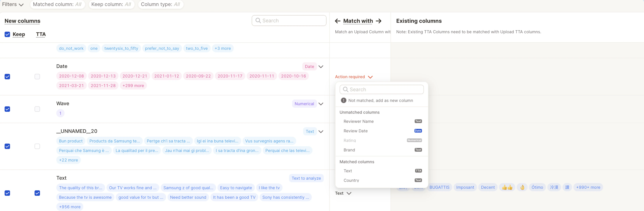Image resolution: width=644 pixels, height=211 pixels.
Task: Click the warning icon beside Not matched
Action: 343,100
